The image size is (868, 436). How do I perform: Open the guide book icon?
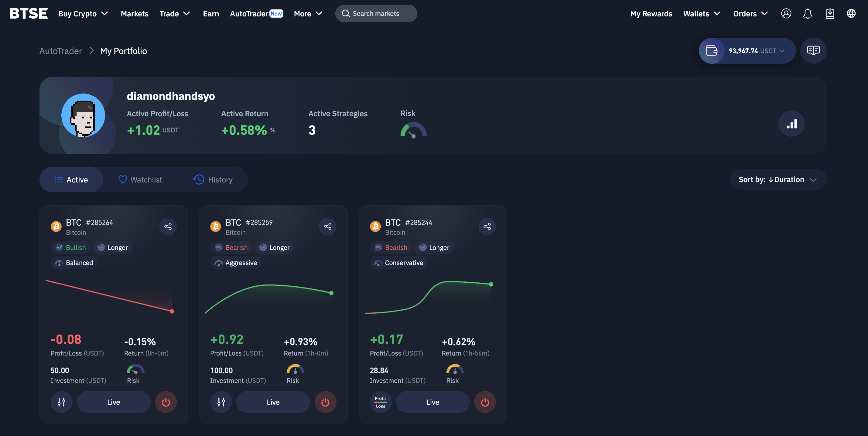(x=813, y=50)
